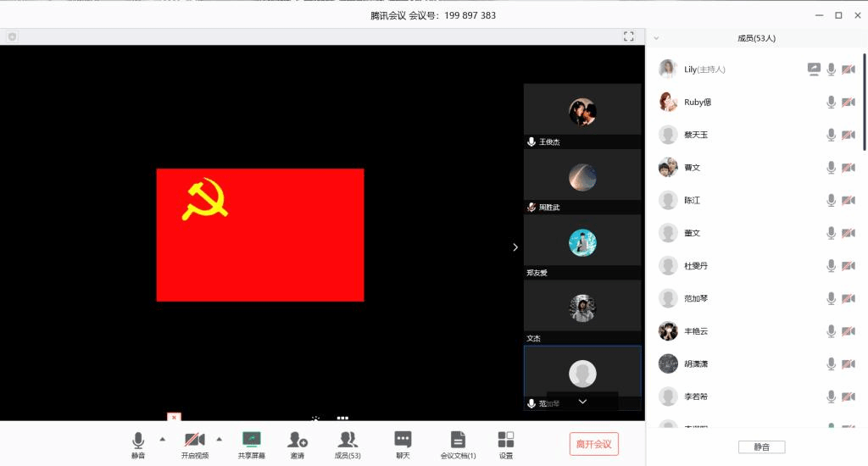Toggle microphone for 杜雯丹

(831, 266)
